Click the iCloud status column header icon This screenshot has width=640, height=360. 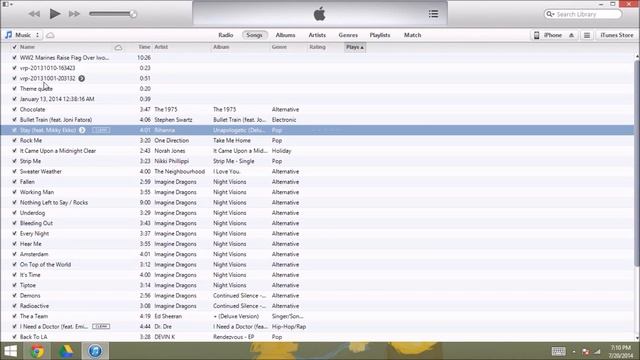118,48
